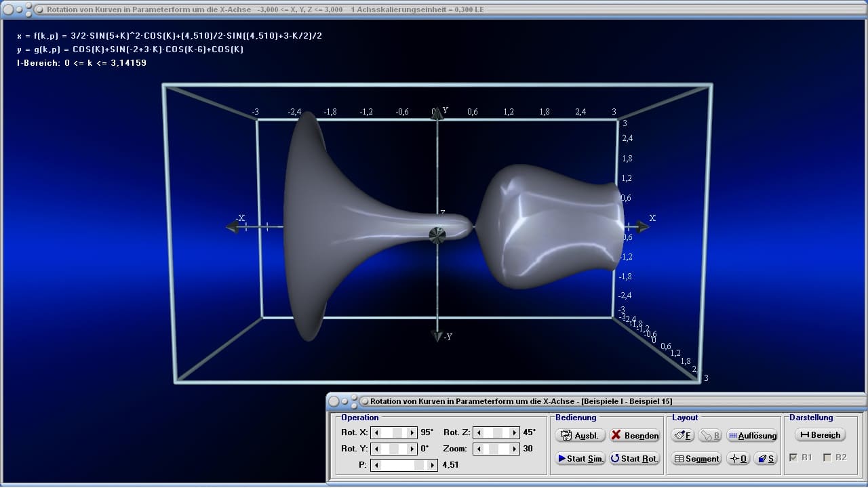
Task: Toggle the R1 checkbox
Action: (x=794, y=457)
